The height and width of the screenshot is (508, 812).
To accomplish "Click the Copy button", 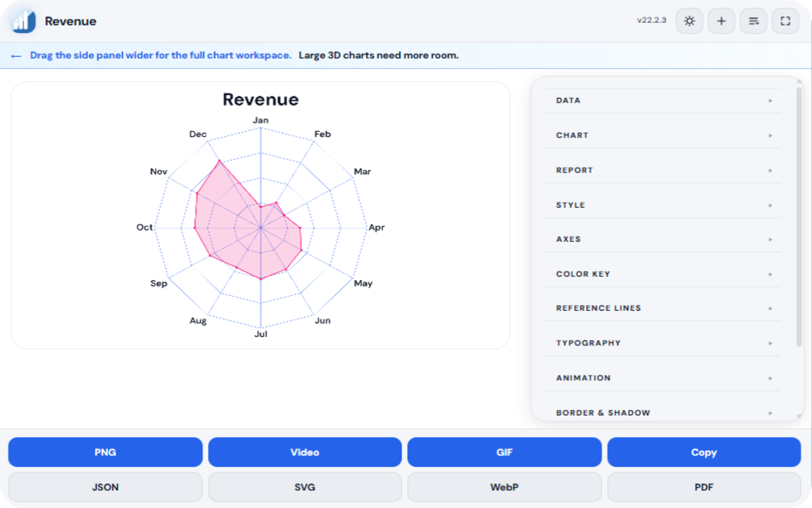I will (x=704, y=452).
